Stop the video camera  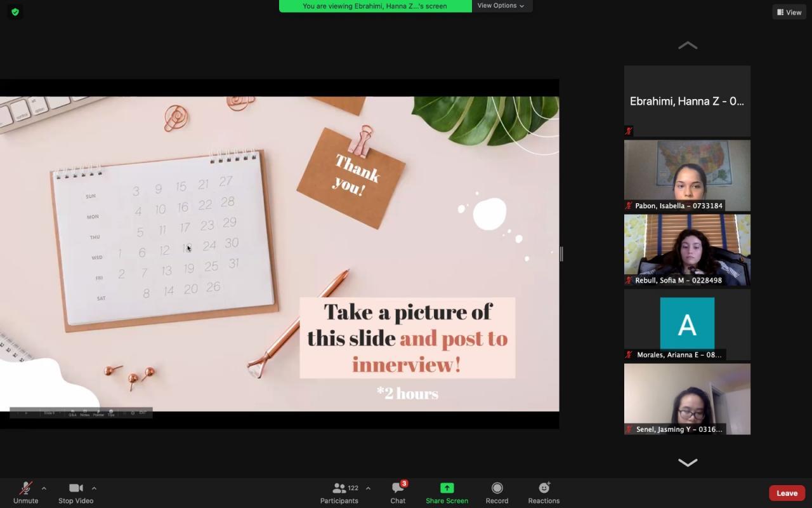[75, 492]
